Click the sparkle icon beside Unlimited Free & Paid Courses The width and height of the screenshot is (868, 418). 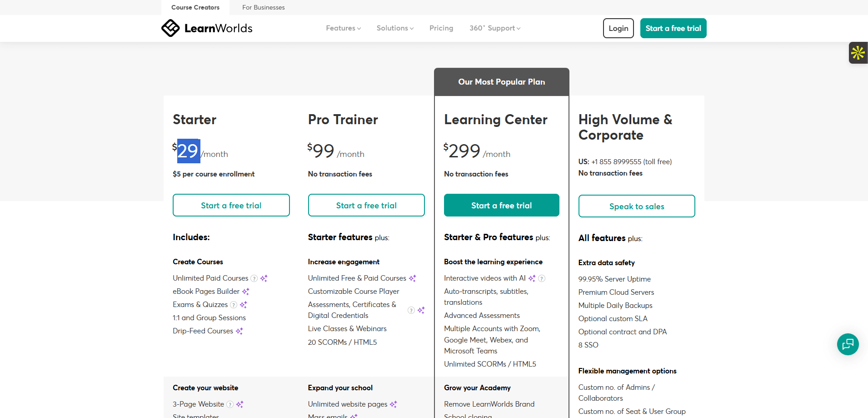(413, 278)
